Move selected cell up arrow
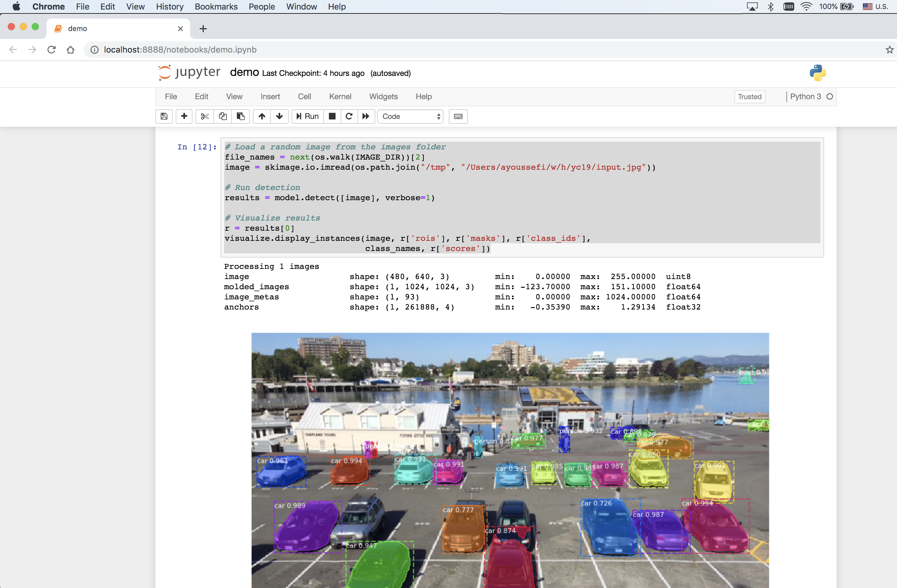 pyautogui.click(x=261, y=116)
